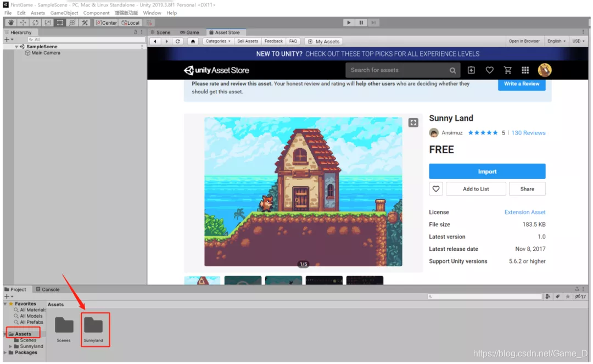Switch to the Game tab
593x364 pixels.
coord(190,32)
